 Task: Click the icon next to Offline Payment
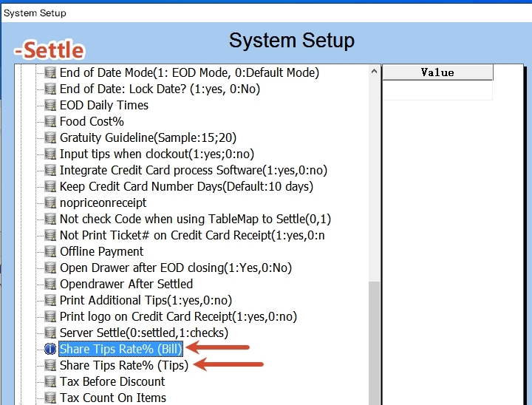(x=50, y=251)
